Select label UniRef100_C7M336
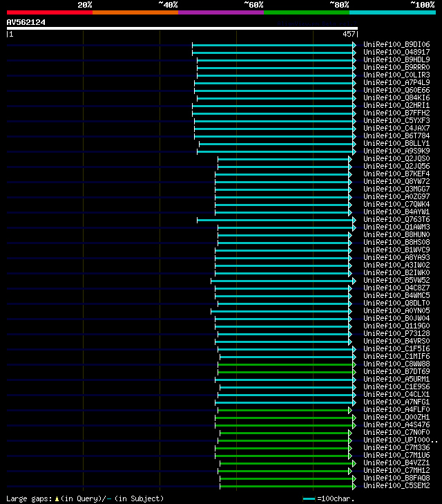The height and width of the screenshot is (504, 442). pyautogui.click(x=396, y=448)
